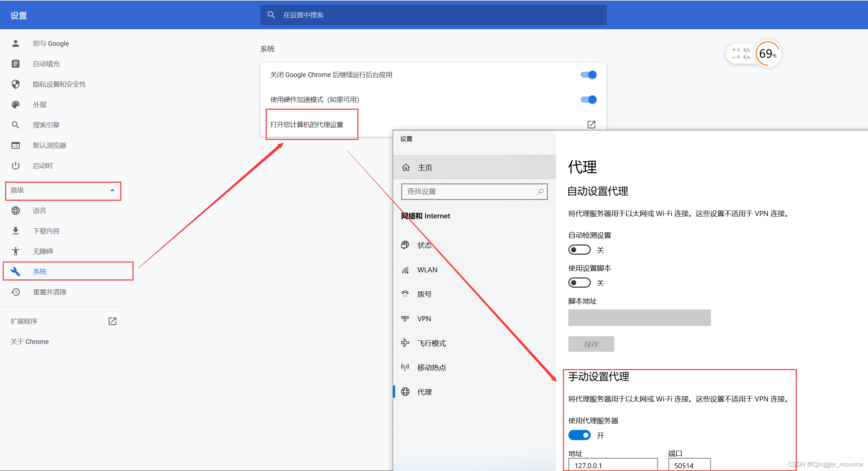868x471 pixels.
Task: Open the VPN settings page
Action: pos(424,319)
